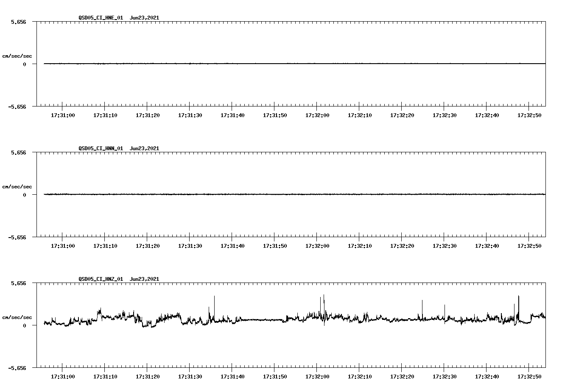The height and width of the screenshot is (392, 576).
Task: Click the 17:32:10 time label under HNE plot
Action: click(360, 115)
